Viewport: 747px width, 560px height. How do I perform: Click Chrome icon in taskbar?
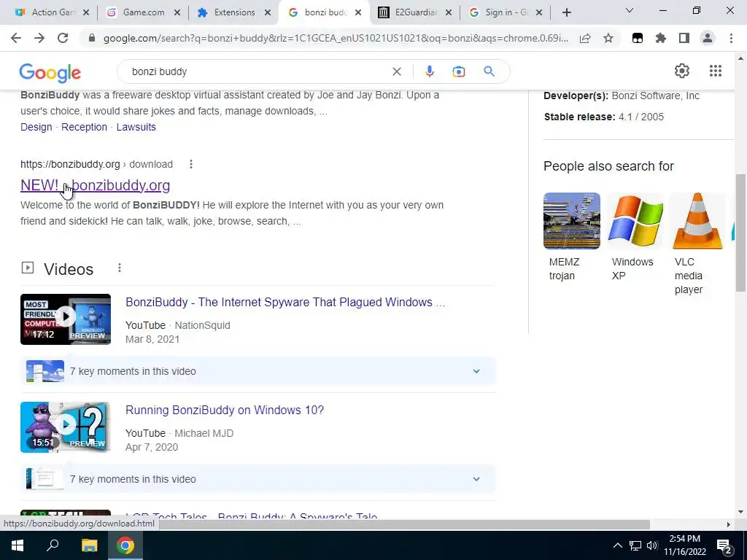(125, 545)
